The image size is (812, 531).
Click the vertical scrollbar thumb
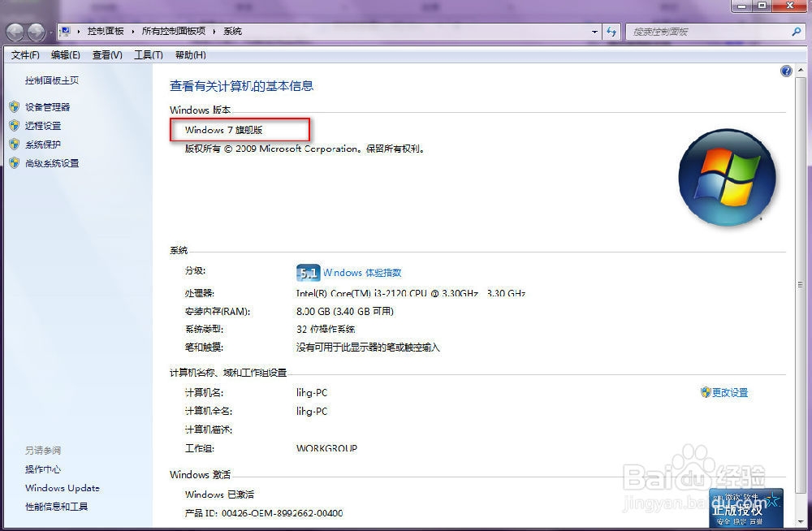800,284
